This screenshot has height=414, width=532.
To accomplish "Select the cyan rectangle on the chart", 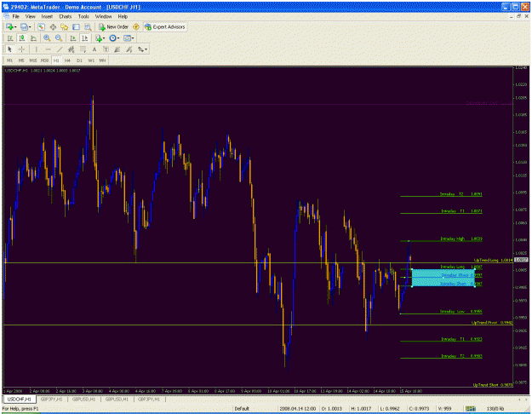I will point(443,278).
